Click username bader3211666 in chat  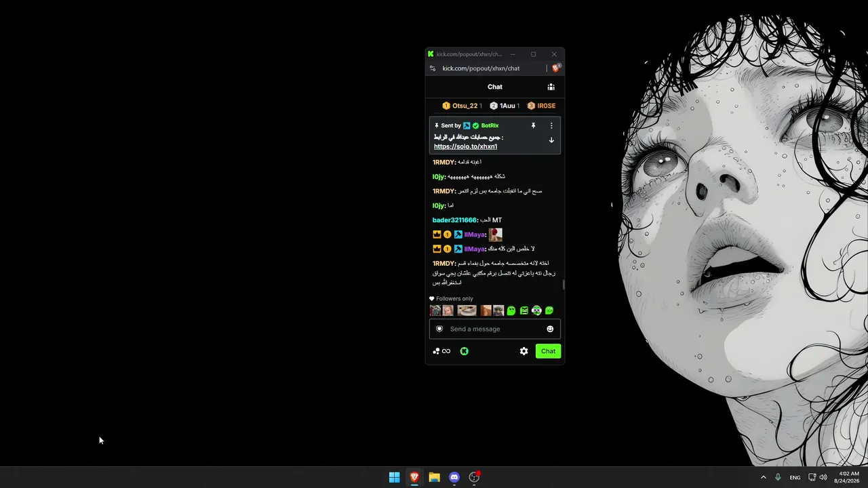click(454, 220)
